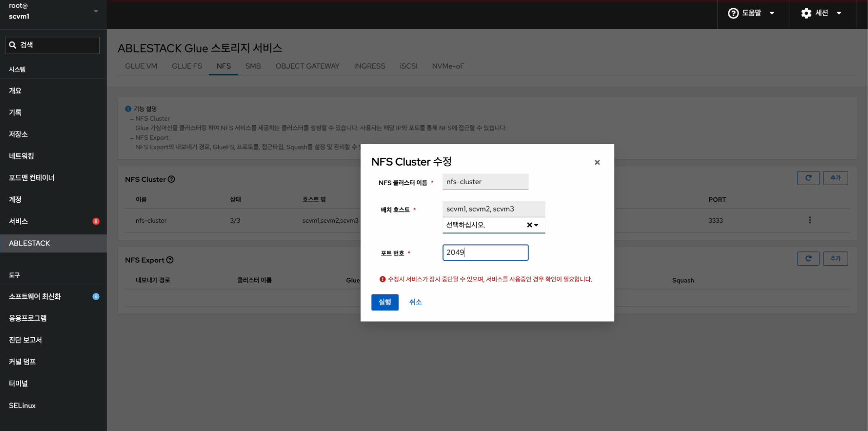The height and width of the screenshot is (431, 868).
Task: Click 취소 to cancel the edit
Action: click(x=415, y=302)
